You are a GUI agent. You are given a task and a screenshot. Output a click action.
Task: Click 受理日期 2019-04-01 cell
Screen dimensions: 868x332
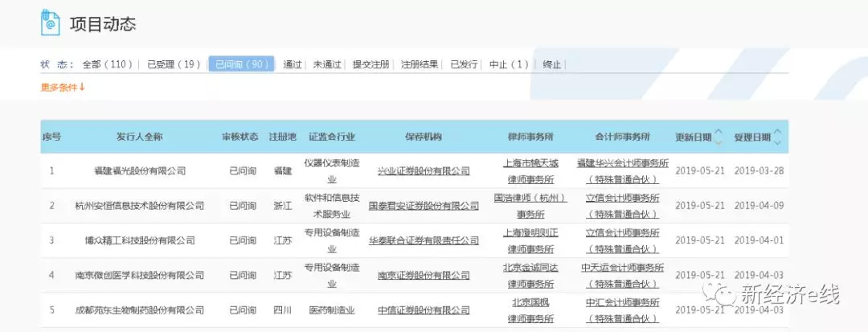759,240
